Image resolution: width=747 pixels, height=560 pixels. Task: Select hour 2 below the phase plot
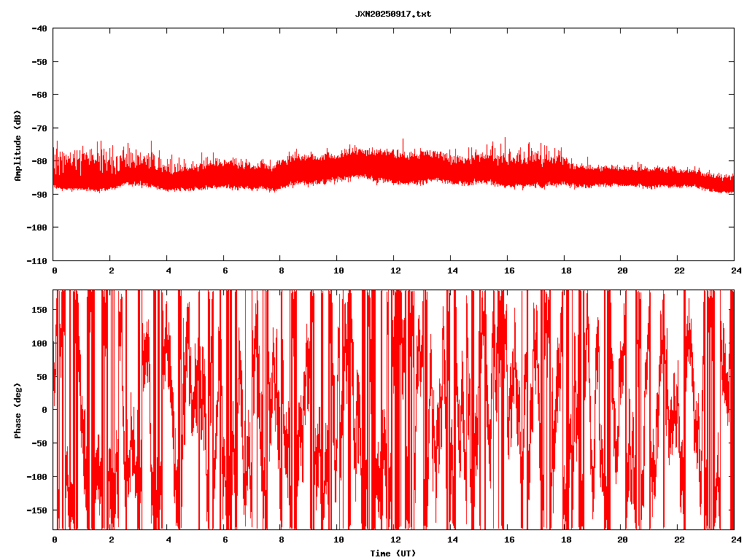(x=111, y=540)
